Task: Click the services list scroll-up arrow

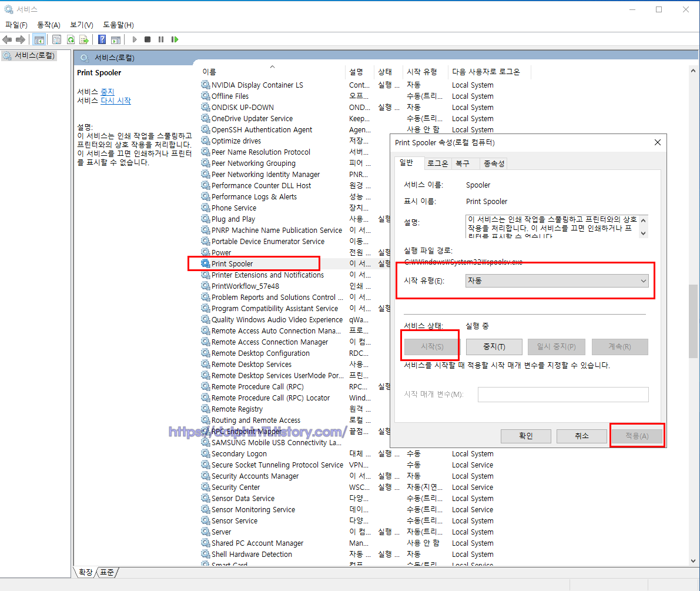Action: tap(693, 71)
